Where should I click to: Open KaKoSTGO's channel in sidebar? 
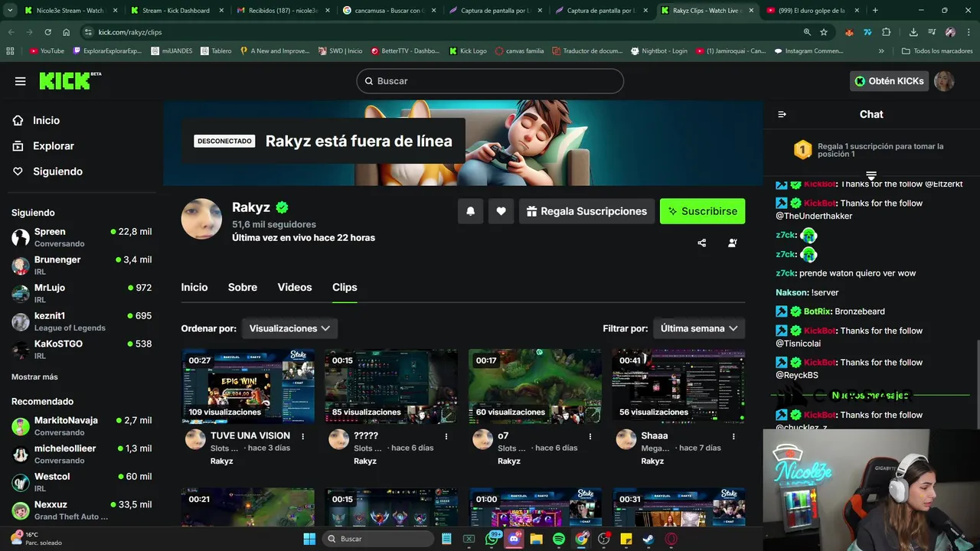pos(81,350)
